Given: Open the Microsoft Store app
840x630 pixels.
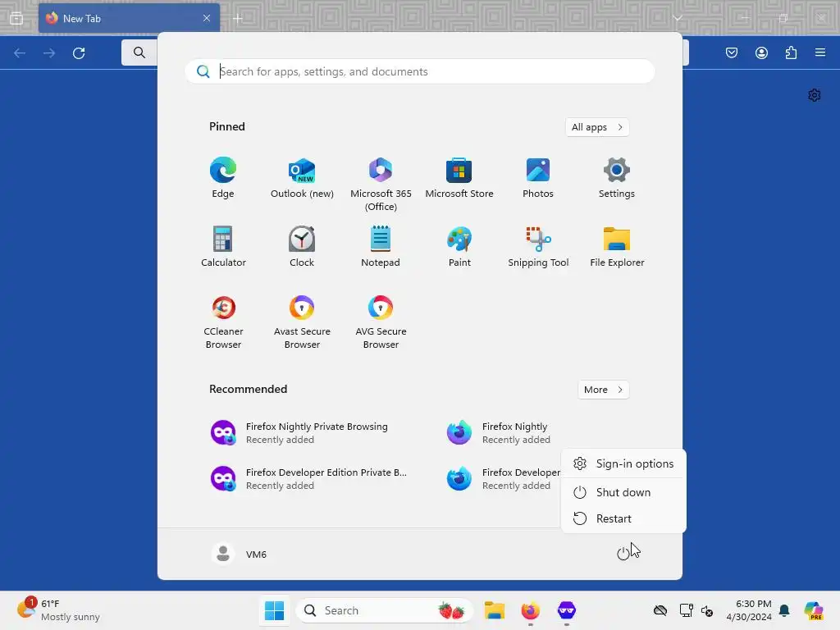Looking at the screenshot, I should pyautogui.click(x=459, y=178).
